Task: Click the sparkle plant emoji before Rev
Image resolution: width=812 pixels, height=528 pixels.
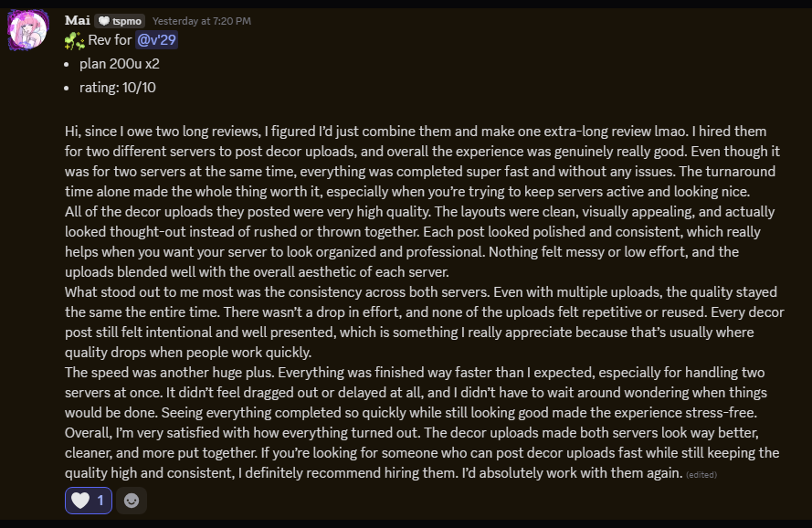Action: point(75,40)
